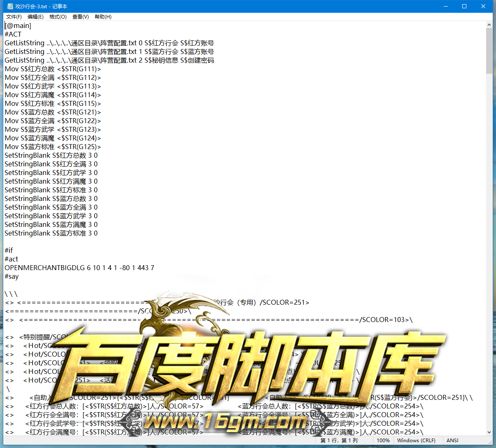Open the 查看(V) menu
496x448 pixels.
click(81, 17)
